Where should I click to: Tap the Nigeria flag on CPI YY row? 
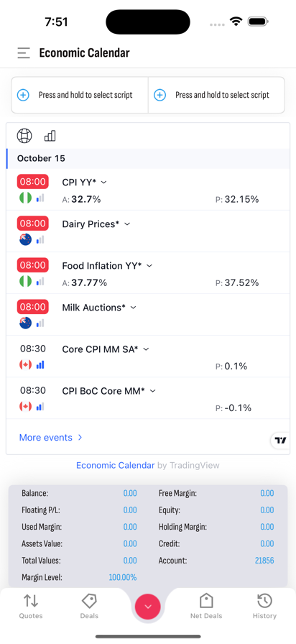25,198
